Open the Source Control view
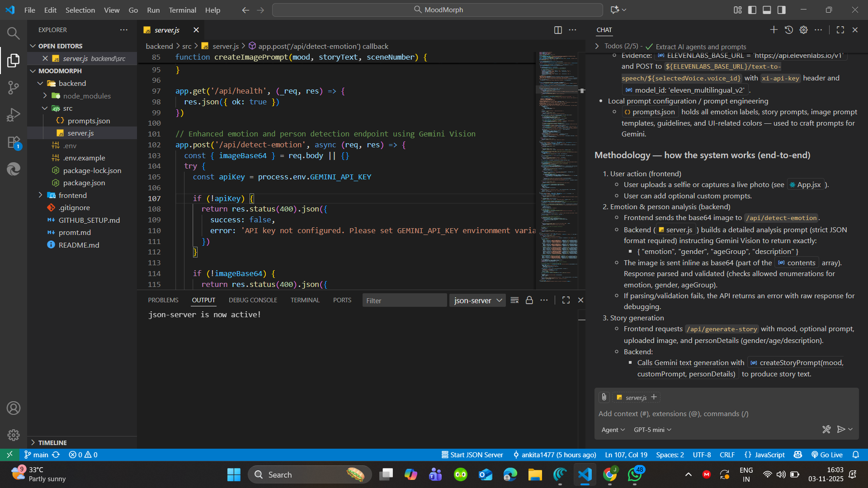868x488 pixels. [x=13, y=87]
